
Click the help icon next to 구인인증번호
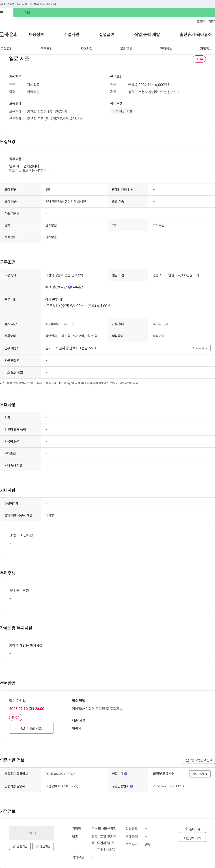(x=131, y=786)
